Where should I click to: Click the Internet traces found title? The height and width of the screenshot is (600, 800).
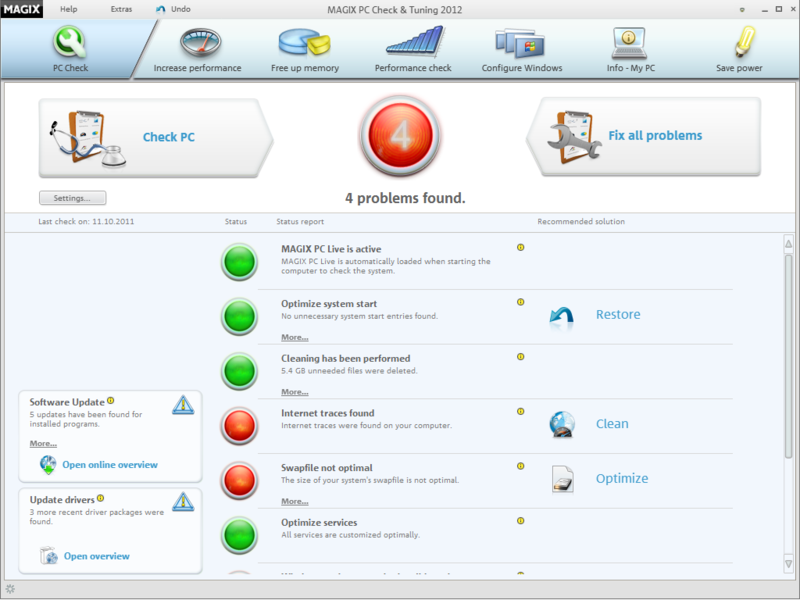pyautogui.click(x=328, y=413)
